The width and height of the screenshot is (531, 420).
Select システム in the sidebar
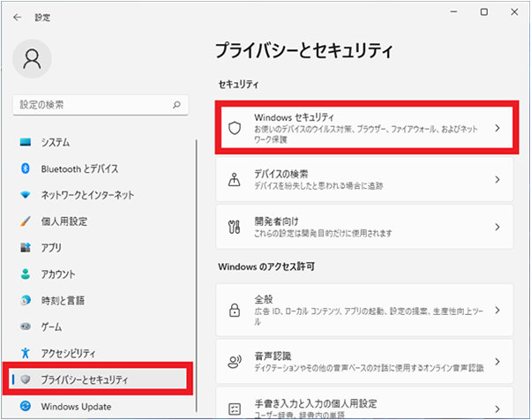pyautogui.click(x=56, y=142)
